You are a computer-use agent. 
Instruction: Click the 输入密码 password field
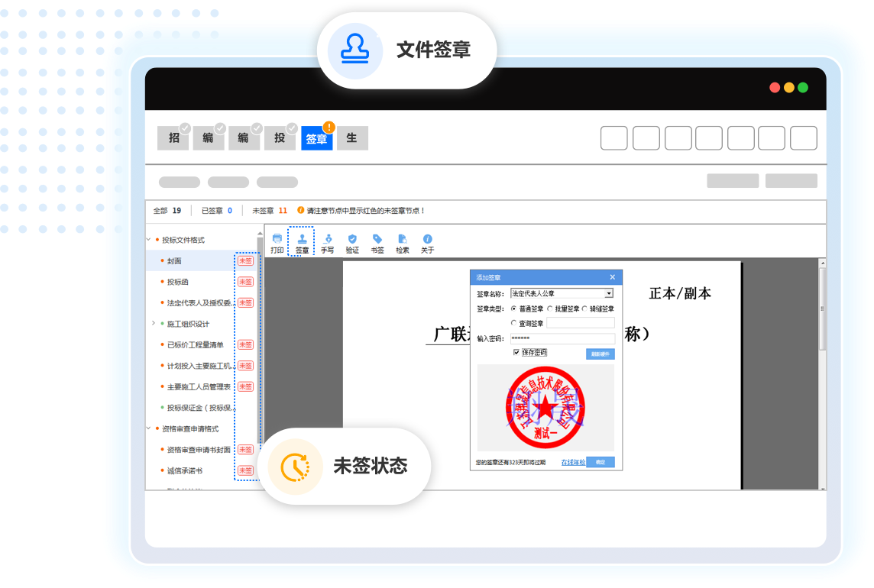click(x=562, y=338)
